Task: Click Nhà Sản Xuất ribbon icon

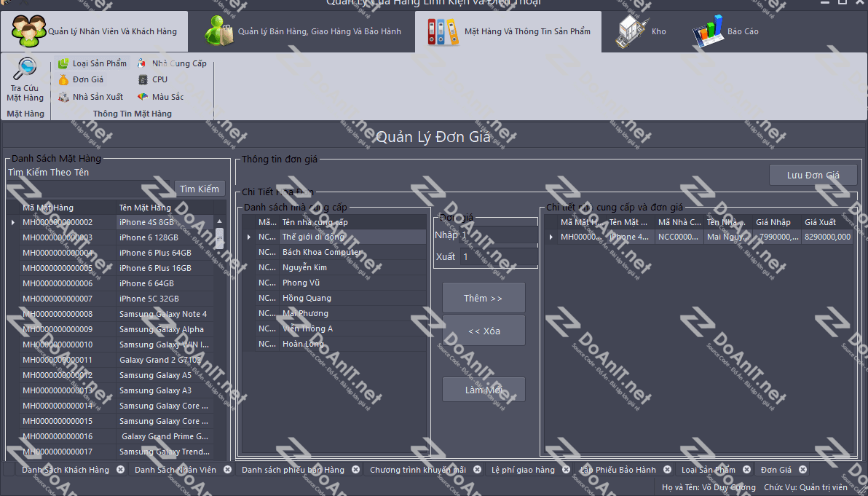Action: pos(63,97)
